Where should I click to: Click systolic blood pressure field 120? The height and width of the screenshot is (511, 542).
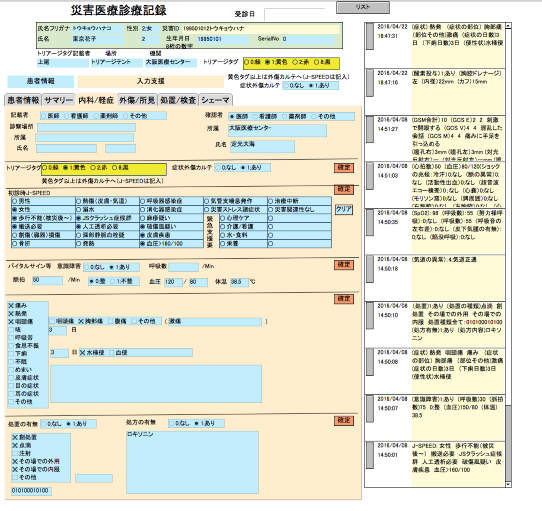[173, 282]
